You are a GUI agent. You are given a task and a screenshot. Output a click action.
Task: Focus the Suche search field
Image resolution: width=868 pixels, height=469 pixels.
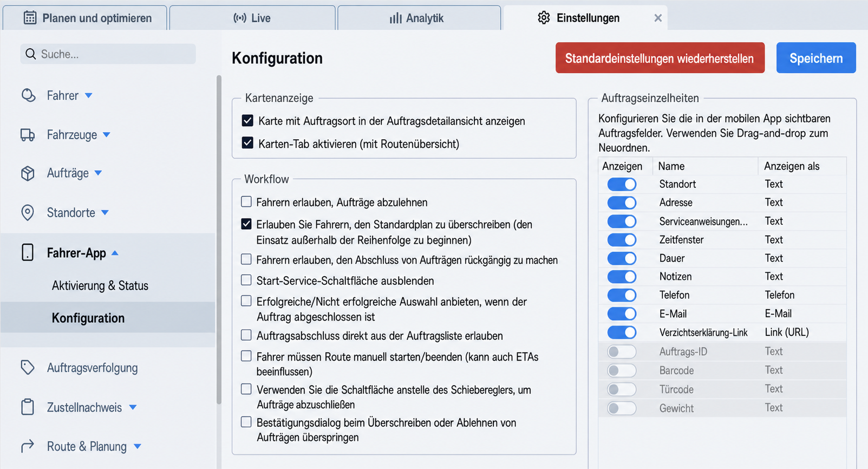click(x=108, y=54)
